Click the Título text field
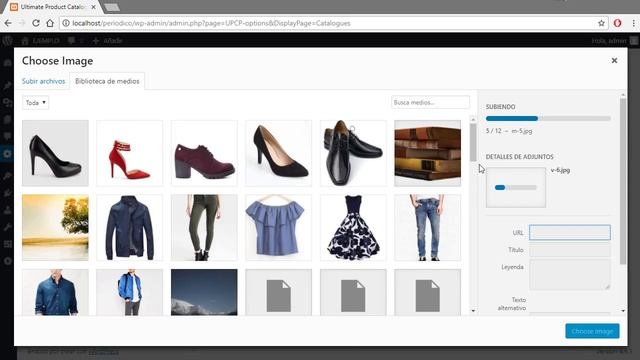This screenshot has width=640, height=360. (570, 249)
